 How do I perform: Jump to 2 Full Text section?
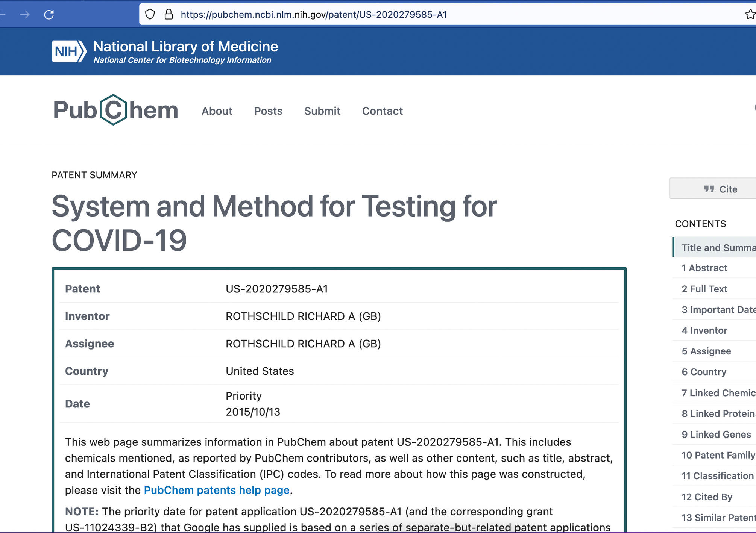pos(704,289)
